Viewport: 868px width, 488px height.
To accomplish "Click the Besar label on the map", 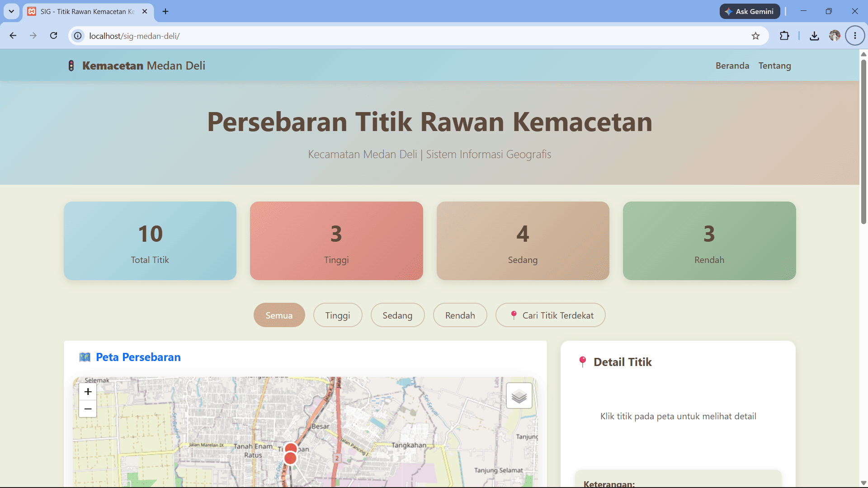I will (x=321, y=426).
